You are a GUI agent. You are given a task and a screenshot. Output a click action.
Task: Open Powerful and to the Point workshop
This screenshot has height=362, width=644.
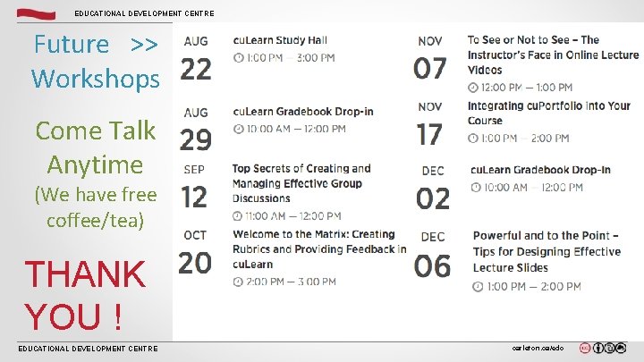[546, 251]
